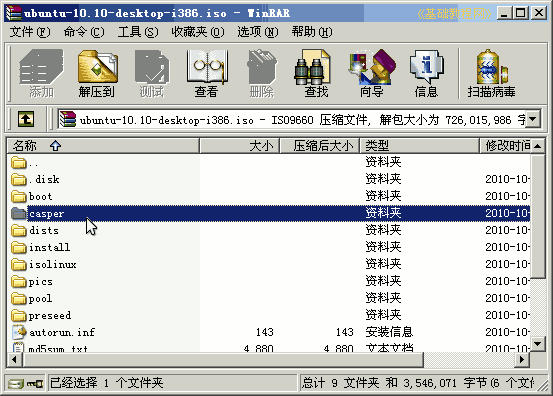This screenshot has height=396, width=553.
Task: Open the 查看 (View) toolbar tool
Action: (207, 73)
